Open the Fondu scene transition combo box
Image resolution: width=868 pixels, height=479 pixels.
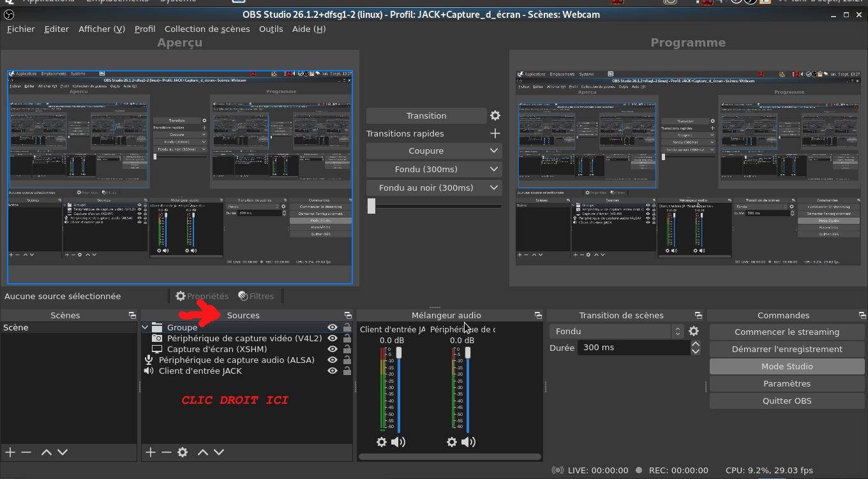click(617, 332)
